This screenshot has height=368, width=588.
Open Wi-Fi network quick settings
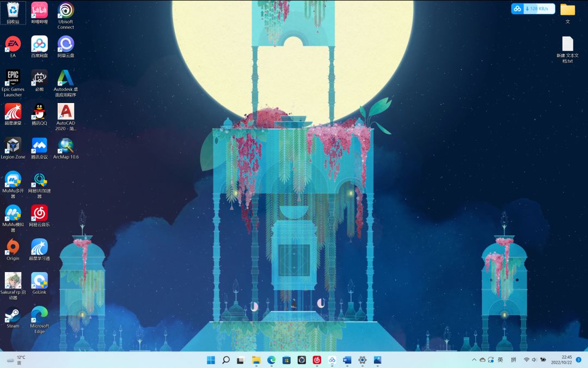coord(526,360)
